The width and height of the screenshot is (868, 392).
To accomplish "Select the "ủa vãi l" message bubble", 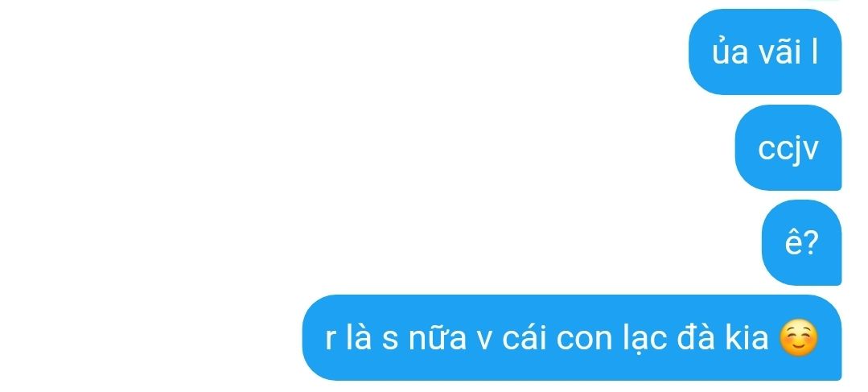I will (765, 52).
